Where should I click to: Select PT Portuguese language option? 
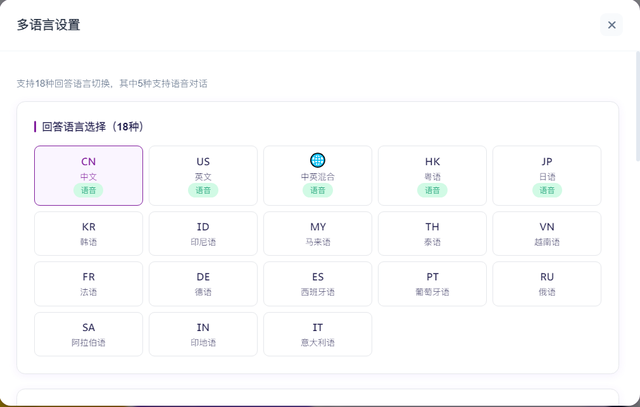[x=432, y=284]
